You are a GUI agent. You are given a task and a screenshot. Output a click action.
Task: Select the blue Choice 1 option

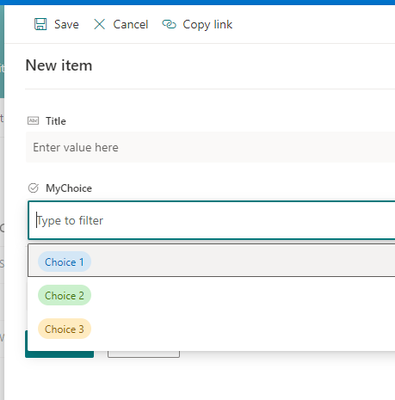click(x=64, y=262)
